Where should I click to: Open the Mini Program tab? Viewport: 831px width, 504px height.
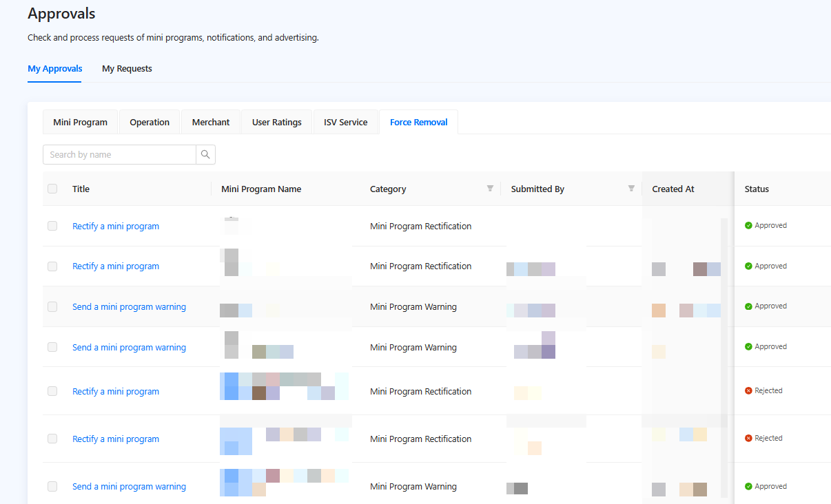tap(80, 123)
